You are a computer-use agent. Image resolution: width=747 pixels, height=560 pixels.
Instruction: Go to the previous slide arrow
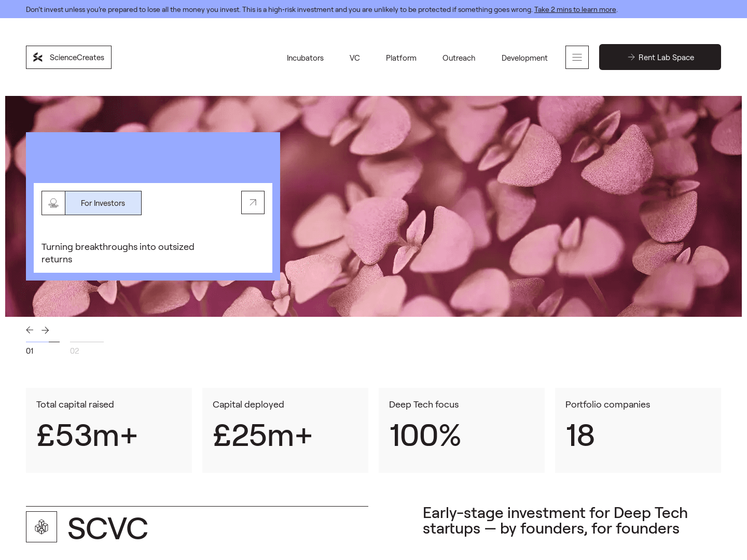[x=30, y=330]
